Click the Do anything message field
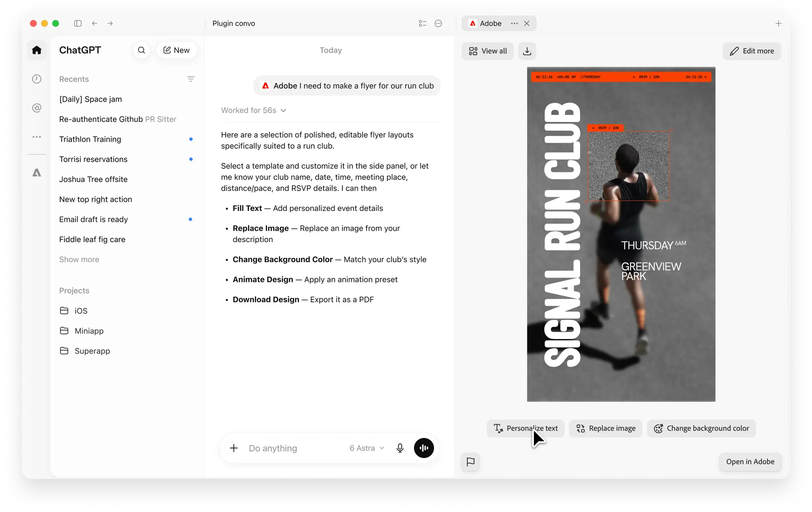Viewport: 812px width, 512px height. tap(294, 448)
